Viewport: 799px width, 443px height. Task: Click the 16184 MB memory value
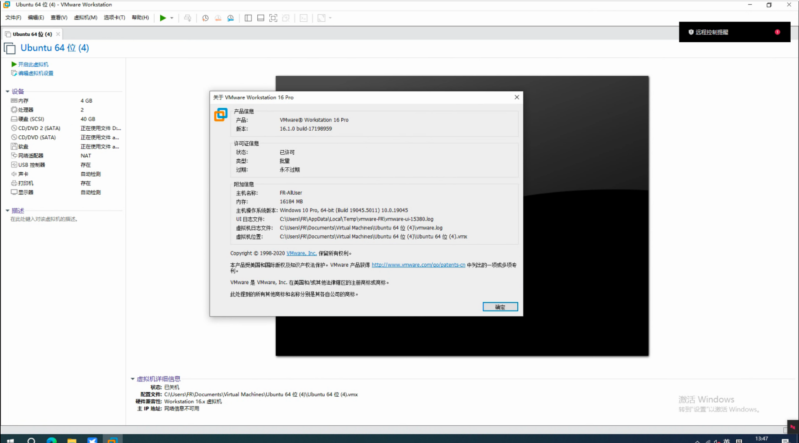pyautogui.click(x=291, y=202)
